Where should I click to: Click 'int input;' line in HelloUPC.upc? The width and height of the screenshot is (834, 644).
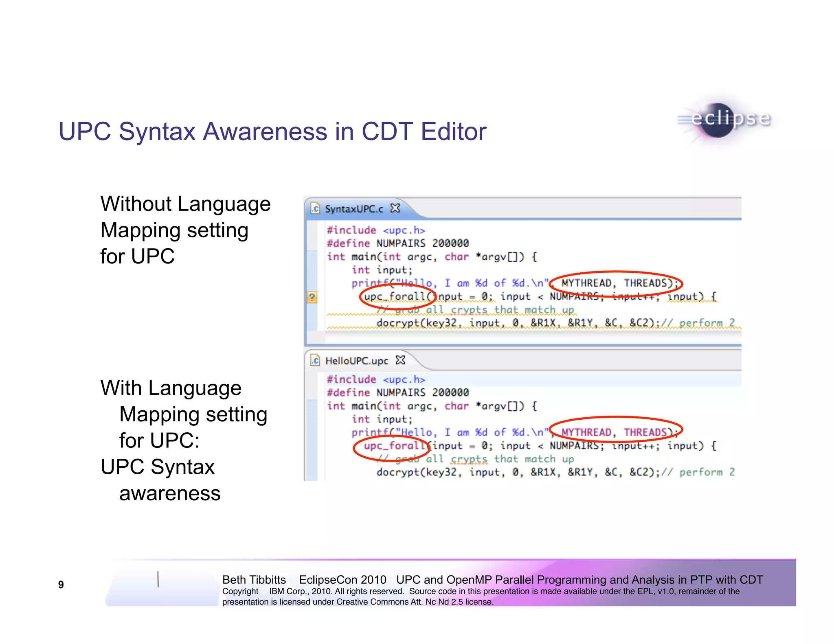(x=382, y=419)
